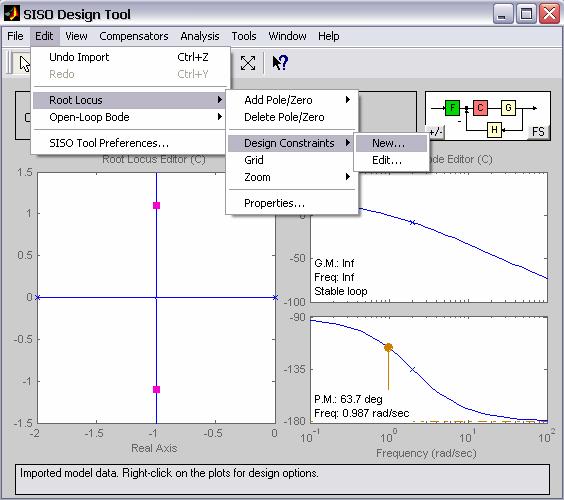Open the Tools menu
Viewport: 564px width, 500px height.
[x=244, y=36]
